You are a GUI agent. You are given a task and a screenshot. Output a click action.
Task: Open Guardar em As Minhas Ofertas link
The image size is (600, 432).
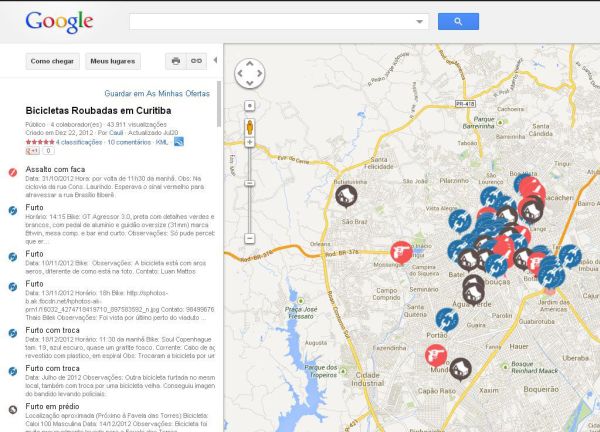[x=157, y=93]
